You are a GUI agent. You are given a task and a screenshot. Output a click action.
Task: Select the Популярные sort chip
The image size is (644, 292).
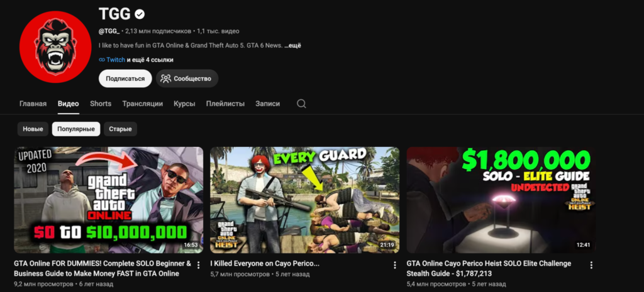tap(76, 129)
